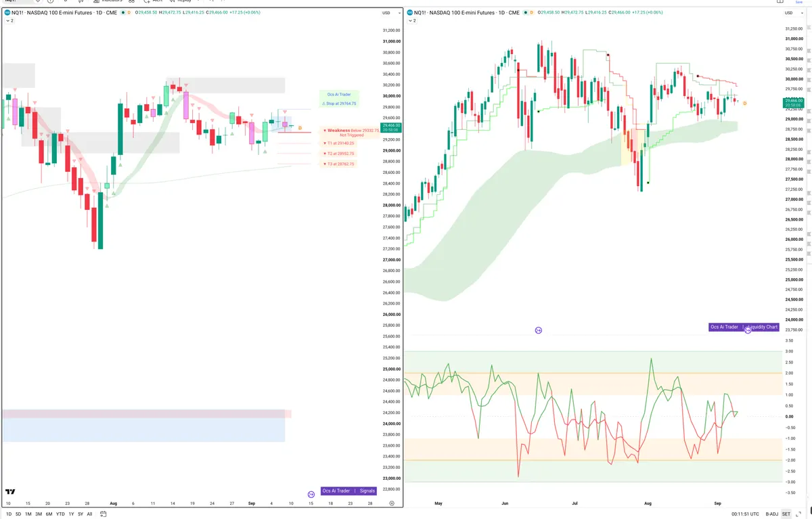The height and width of the screenshot is (519, 812).
Task: Open the go-to-date calendar icon
Action: [103, 514]
